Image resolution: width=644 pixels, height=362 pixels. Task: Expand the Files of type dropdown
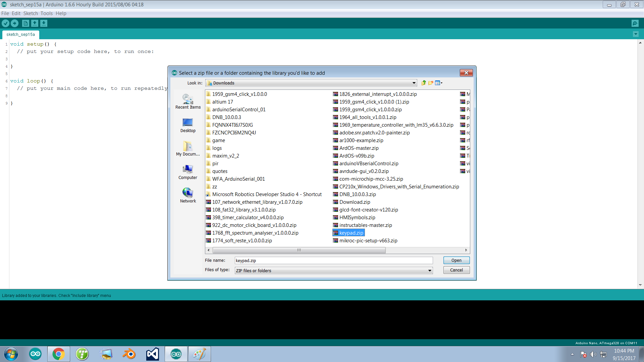tap(429, 270)
